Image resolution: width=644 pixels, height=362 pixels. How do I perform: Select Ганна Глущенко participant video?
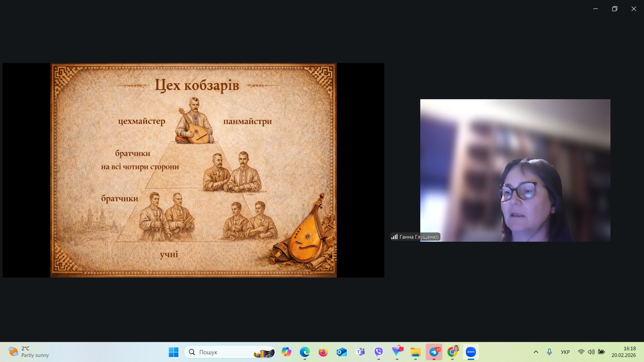point(515,170)
